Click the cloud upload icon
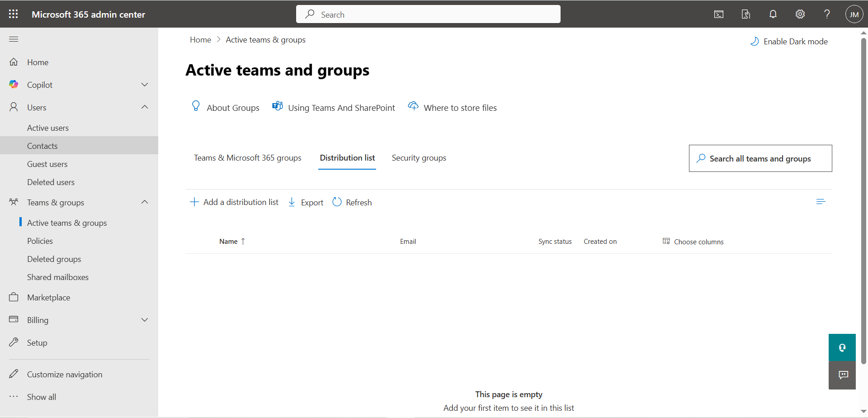 [x=413, y=106]
